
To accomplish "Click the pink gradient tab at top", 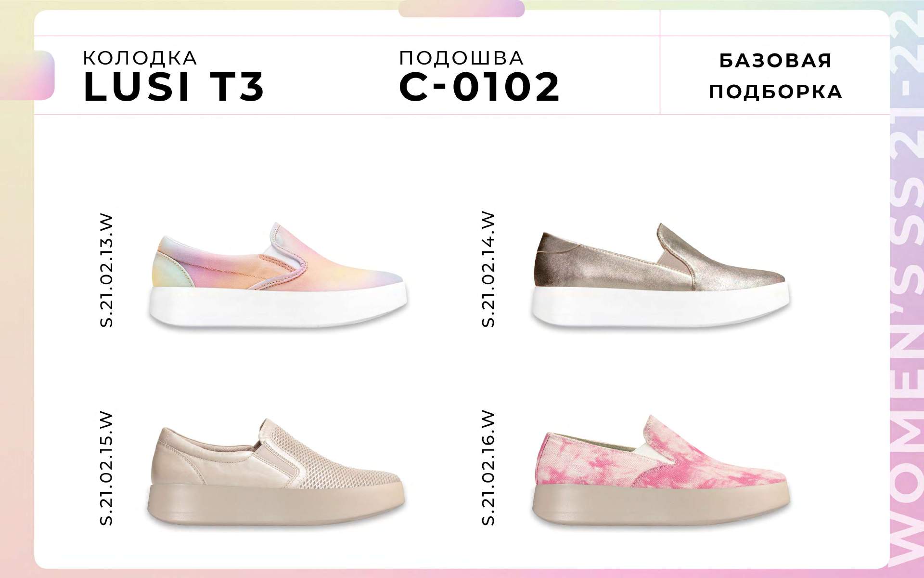I will (x=462, y=9).
